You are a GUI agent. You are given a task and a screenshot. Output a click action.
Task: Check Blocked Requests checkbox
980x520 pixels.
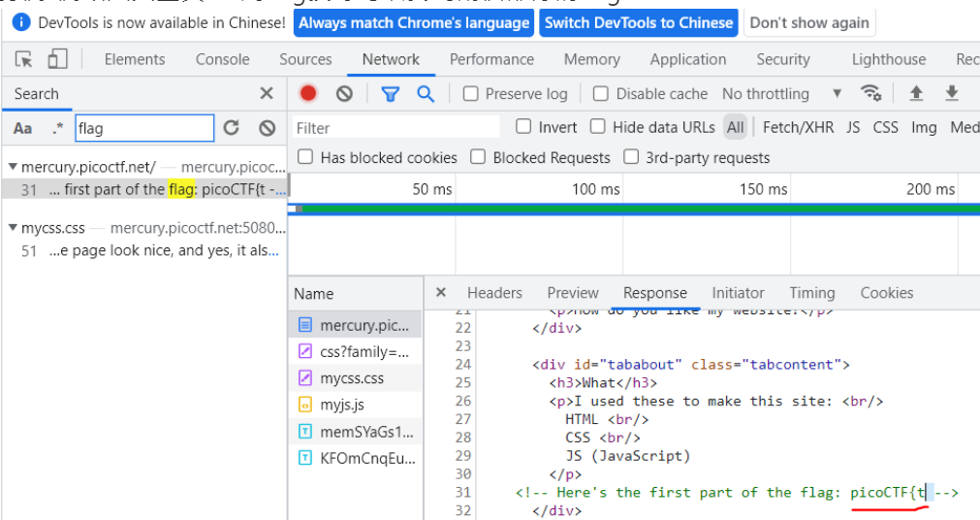click(478, 157)
